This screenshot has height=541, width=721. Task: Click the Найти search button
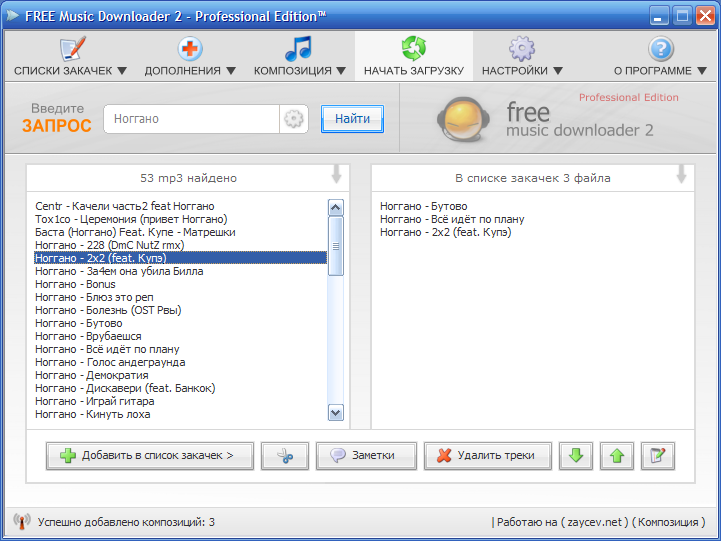point(352,119)
